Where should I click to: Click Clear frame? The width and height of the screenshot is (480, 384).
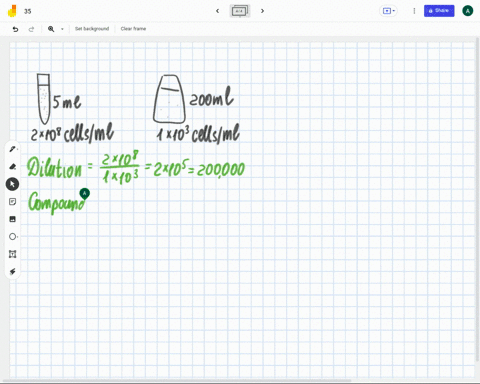tap(133, 29)
